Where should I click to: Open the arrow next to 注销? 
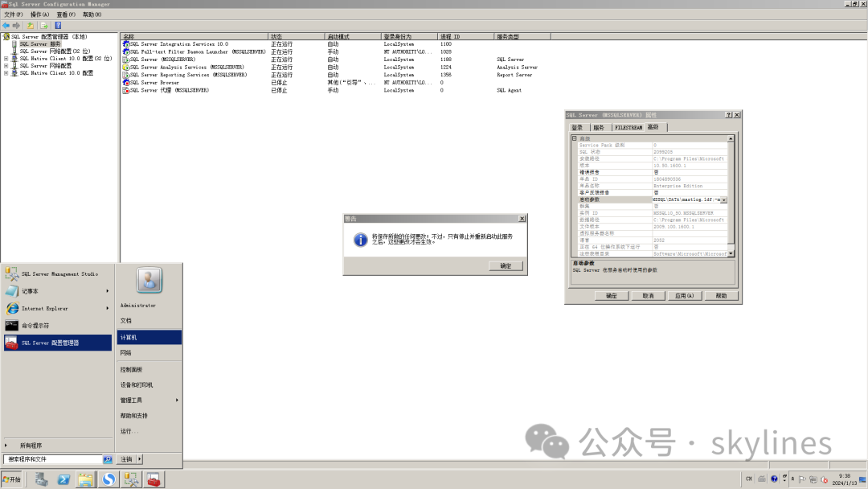coord(140,459)
